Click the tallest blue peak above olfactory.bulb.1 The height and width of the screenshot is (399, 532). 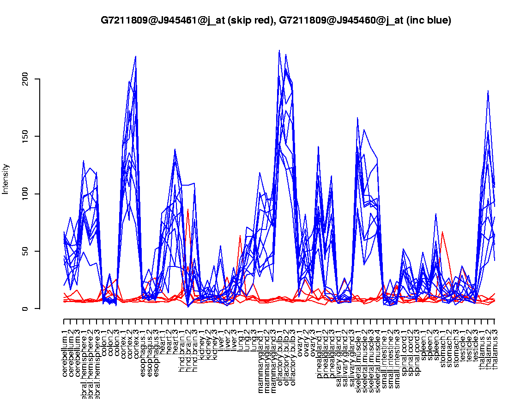coord(279,50)
